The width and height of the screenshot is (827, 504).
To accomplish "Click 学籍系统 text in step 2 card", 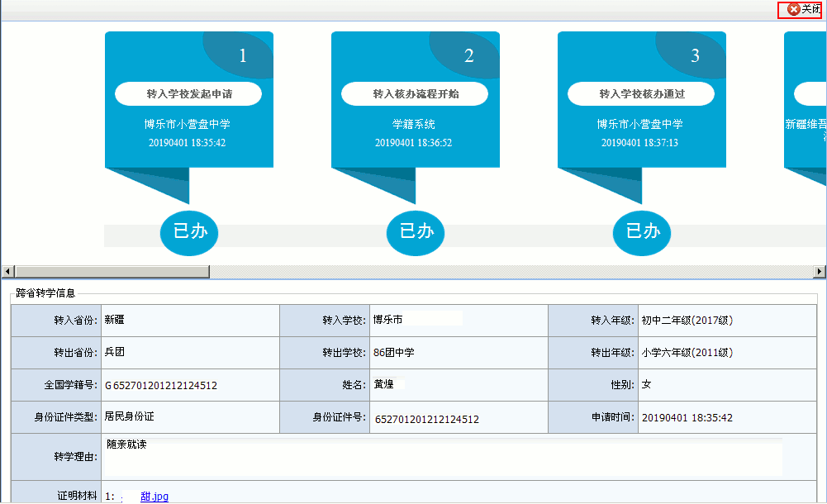I will click(413, 124).
